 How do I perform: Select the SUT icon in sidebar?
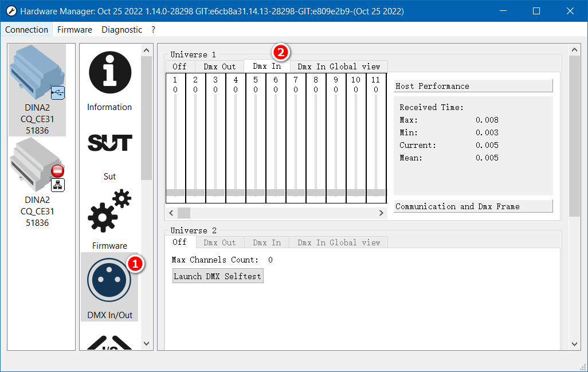coord(109,143)
